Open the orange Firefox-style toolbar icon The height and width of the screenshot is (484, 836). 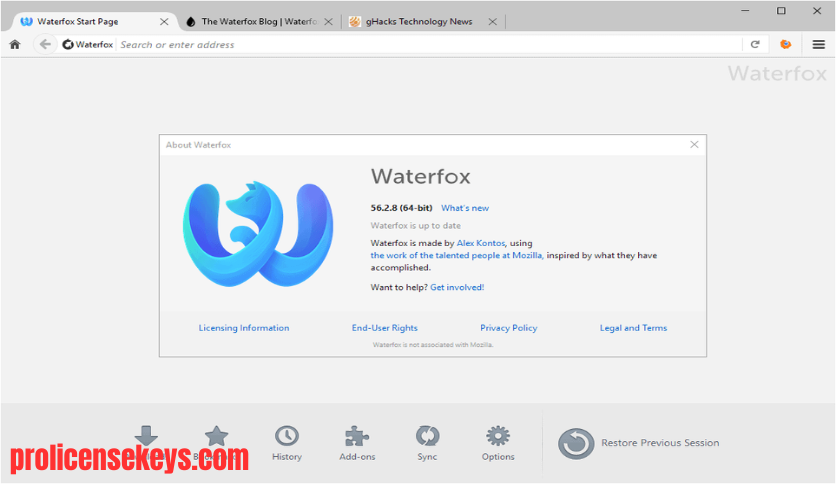785,44
